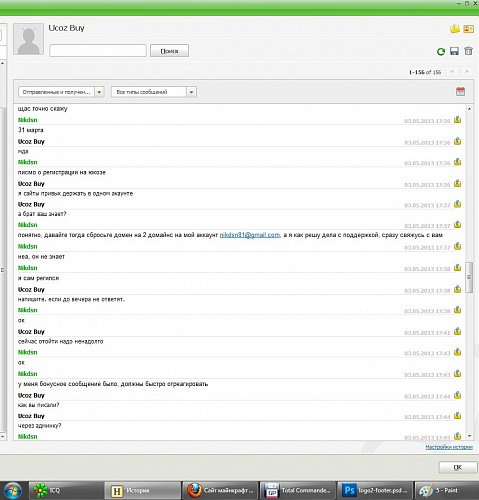Click message icon above 'я сайты привык держать' message
Viewport: 479px width, 500px height.
(x=458, y=183)
